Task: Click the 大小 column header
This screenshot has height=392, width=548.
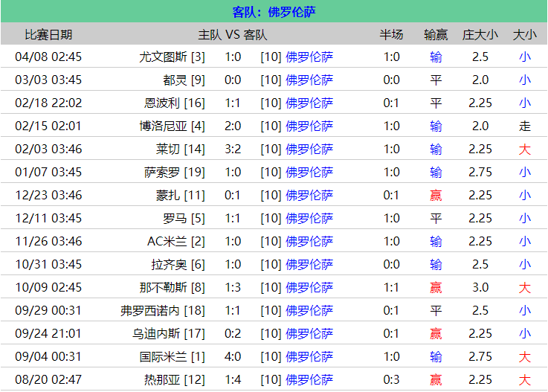Action: 525,35
